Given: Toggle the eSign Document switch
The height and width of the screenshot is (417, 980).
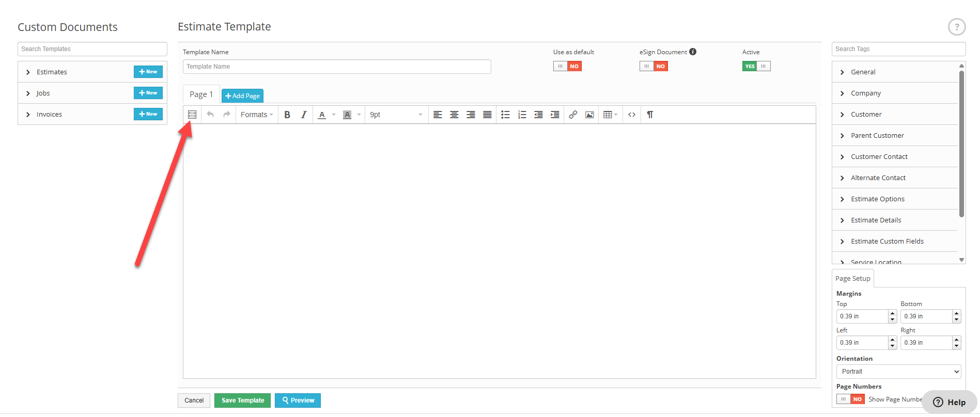Looking at the screenshot, I should coord(654,66).
